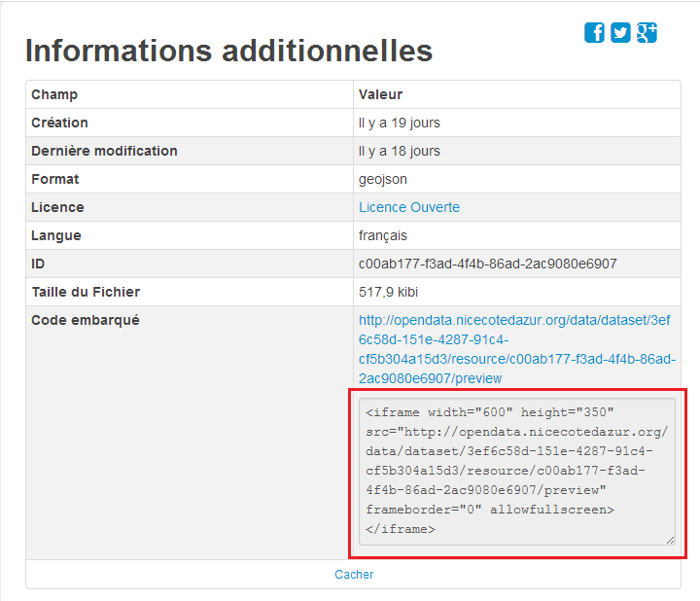This screenshot has width=700, height=601.
Task: Select the Création row label
Action: click(59, 123)
